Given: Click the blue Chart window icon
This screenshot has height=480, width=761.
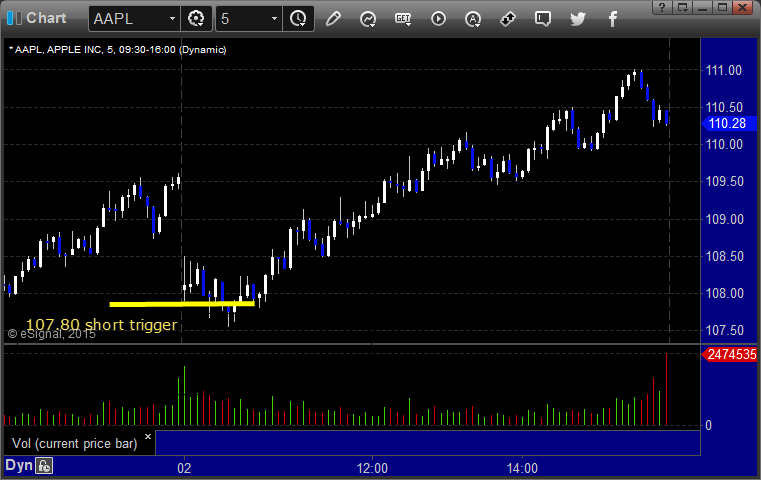Looking at the screenshot, I should coord(14,18).
